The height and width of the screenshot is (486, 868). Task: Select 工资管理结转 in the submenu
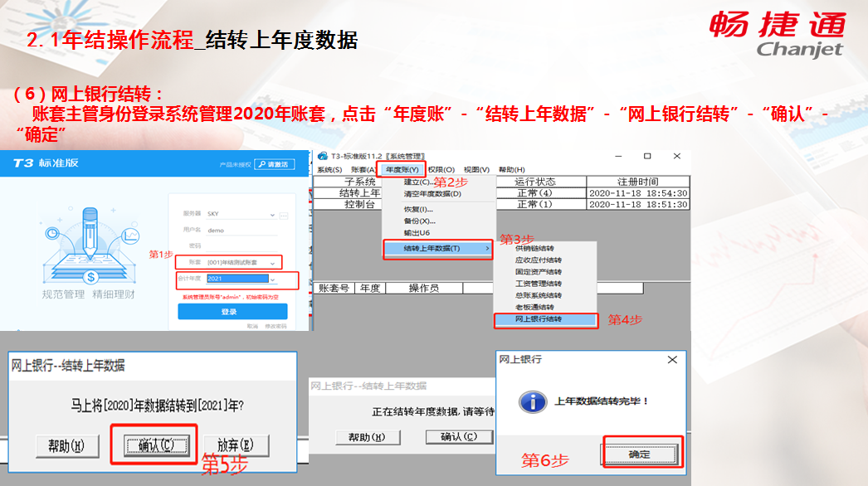(x=538, y=284)
